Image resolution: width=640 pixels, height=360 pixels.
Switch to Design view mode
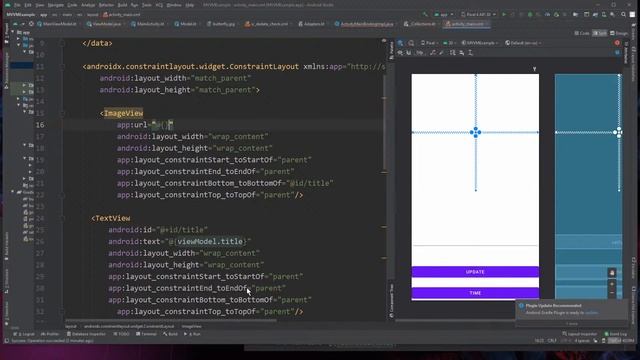click(x=618, y=33)
